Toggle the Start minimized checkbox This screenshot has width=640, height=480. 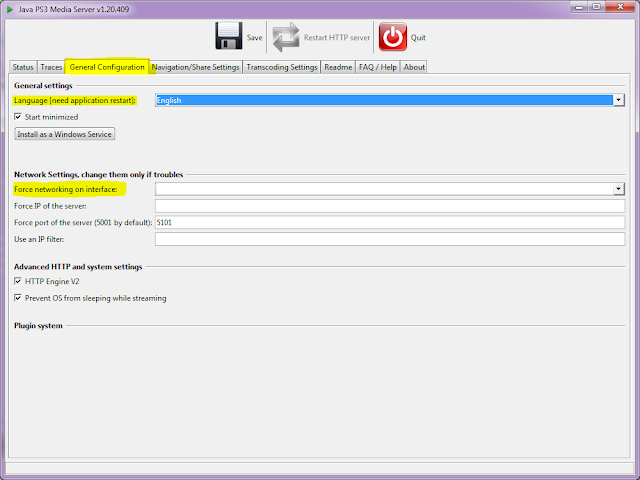tap(18, 117)
